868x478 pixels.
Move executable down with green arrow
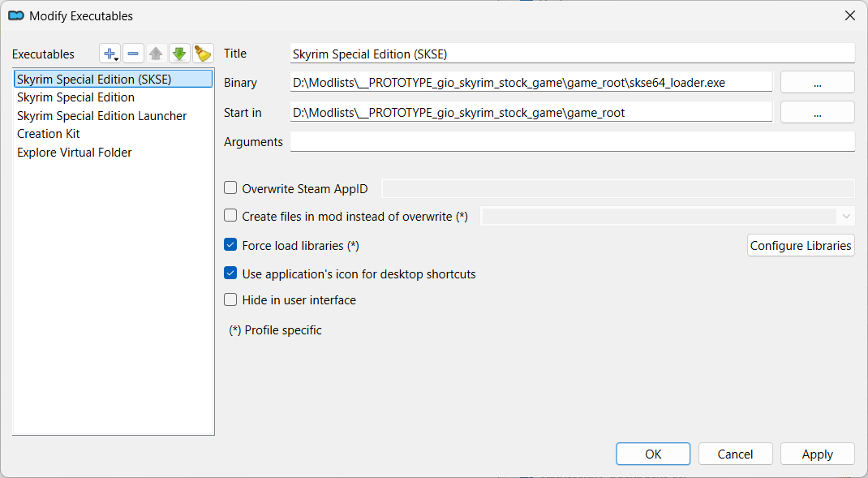[179, 54]
